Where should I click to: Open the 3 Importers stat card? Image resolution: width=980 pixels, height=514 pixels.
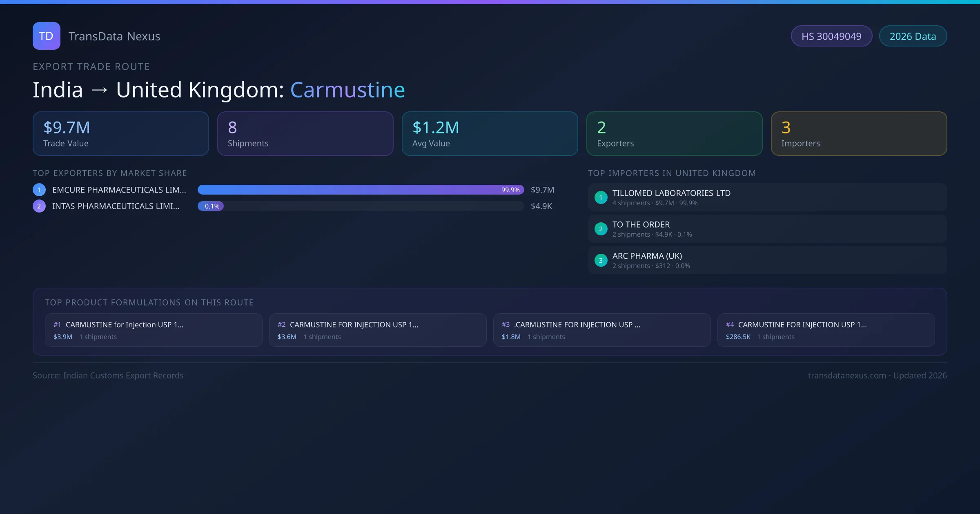859,134
